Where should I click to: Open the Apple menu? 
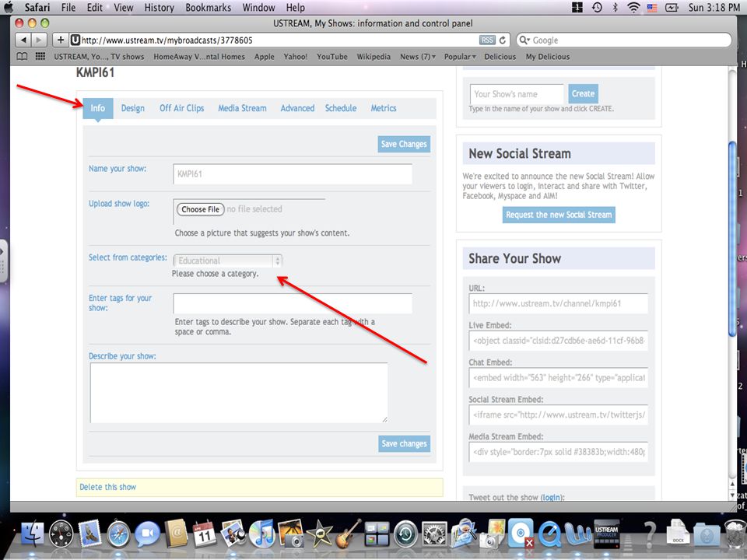[x=9, y=7]
